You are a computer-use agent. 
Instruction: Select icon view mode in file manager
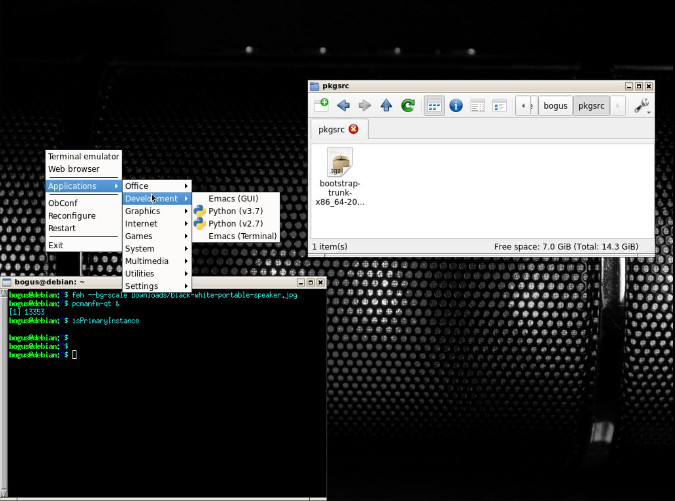click(x=434, y=105)
